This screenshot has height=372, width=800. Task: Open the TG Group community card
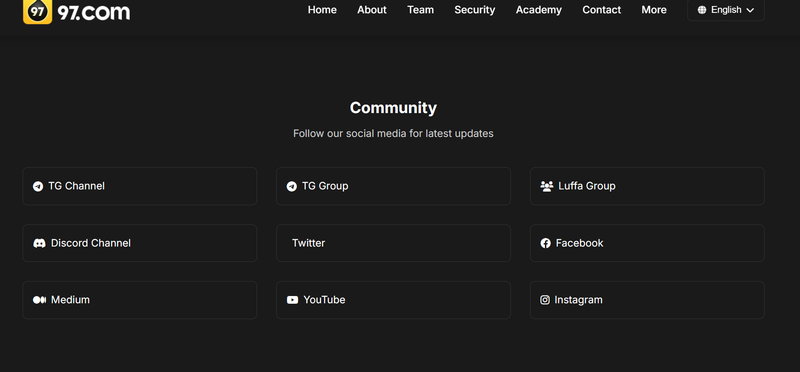(393, 186)
